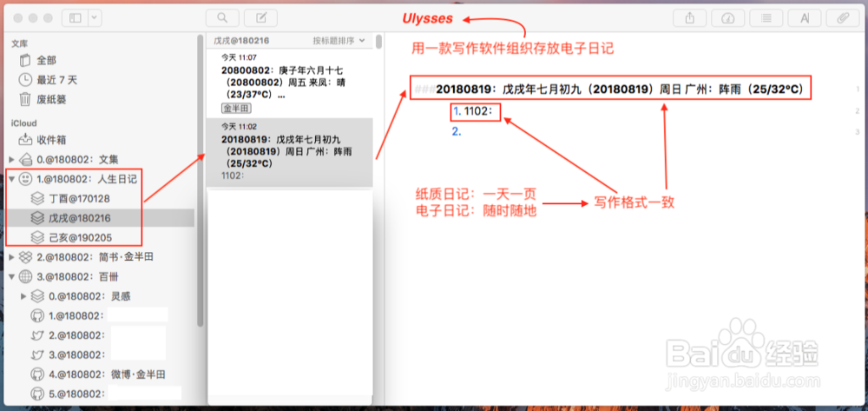868x411 pixels.
Task: Open the markup formatting A icon
Action: coord(805,18)
